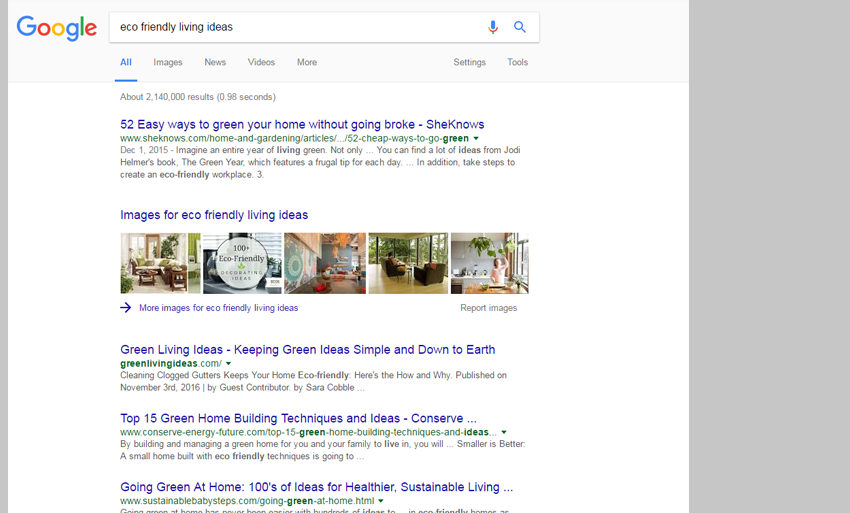Screen dimensions: 850x513
Task: Open the Tools menu
Action: pyautogui.click(x=517, y=62)
